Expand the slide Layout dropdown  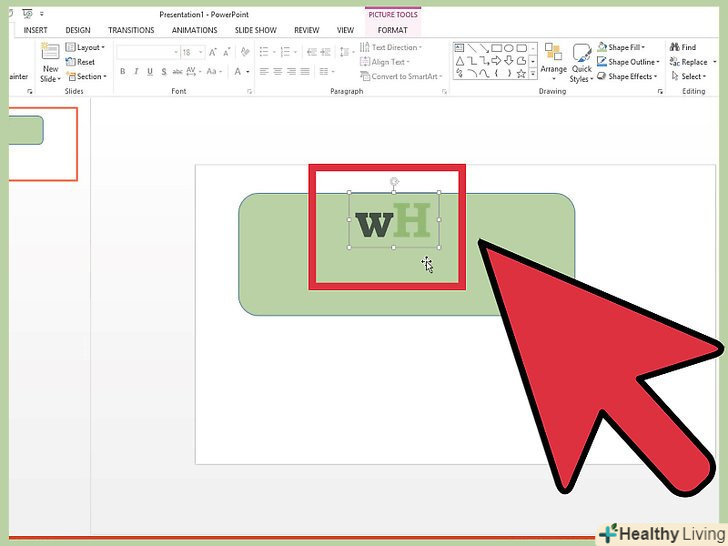coord(84,47)
